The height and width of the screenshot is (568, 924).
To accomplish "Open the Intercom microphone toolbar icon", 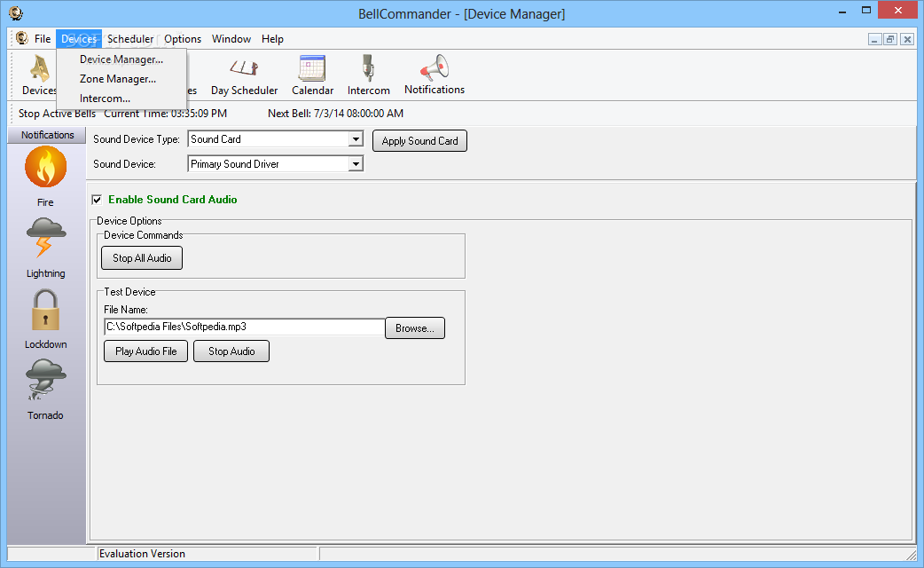I will tap(368, 75).
